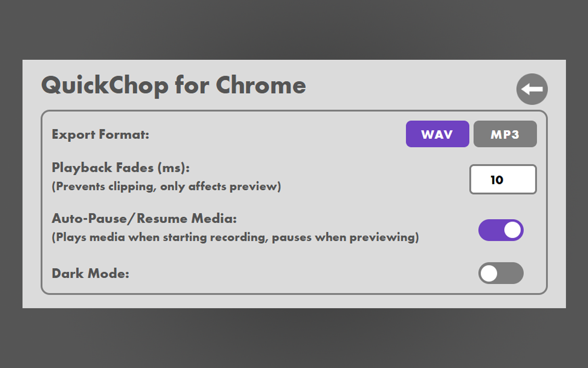Focus the Playback Fades input field
The width and height of the screenshot is (588, 368).
tap(503, 179)
